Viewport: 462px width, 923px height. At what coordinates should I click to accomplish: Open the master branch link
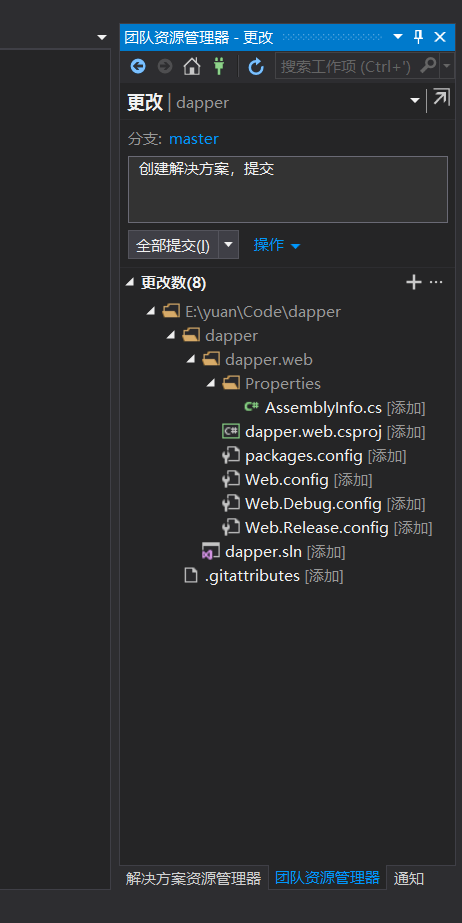(194, 139)
